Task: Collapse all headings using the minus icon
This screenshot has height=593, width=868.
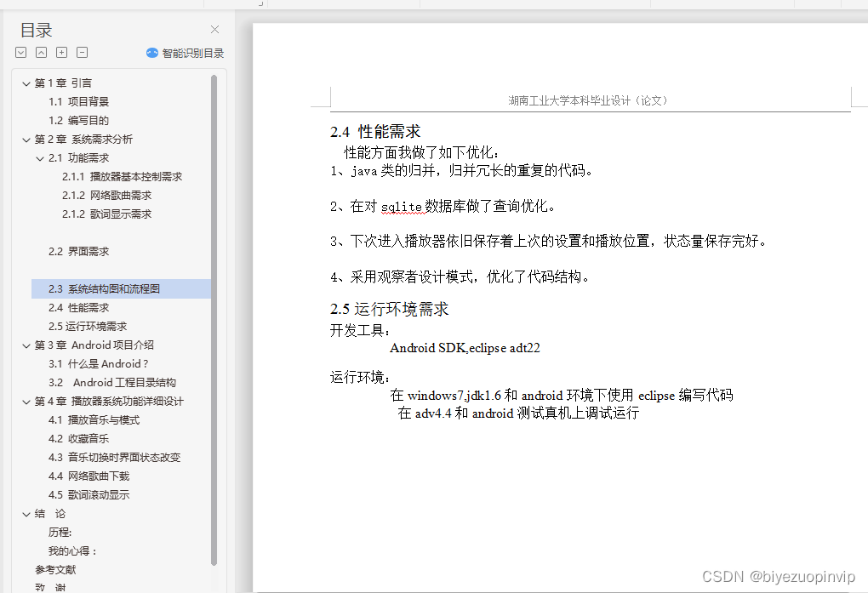Action: coord(82,52)
